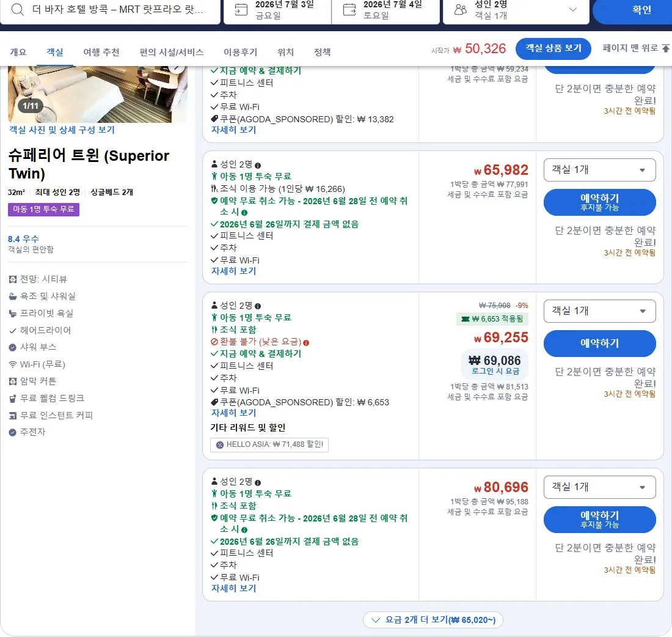The image size is (672, 637).
Task: Expand 요금 2개 더 보기 rates
Action: click(x=433, y=620)
